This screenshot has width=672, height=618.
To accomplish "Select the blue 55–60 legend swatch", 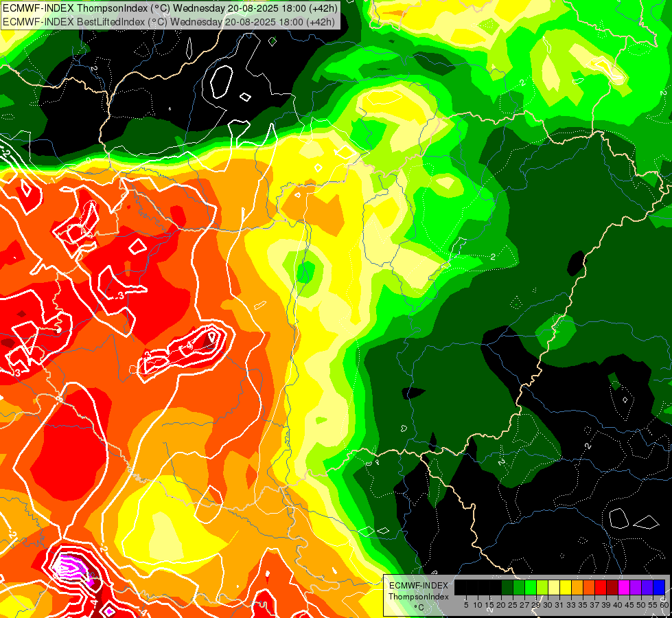I will tap(659, 587).
